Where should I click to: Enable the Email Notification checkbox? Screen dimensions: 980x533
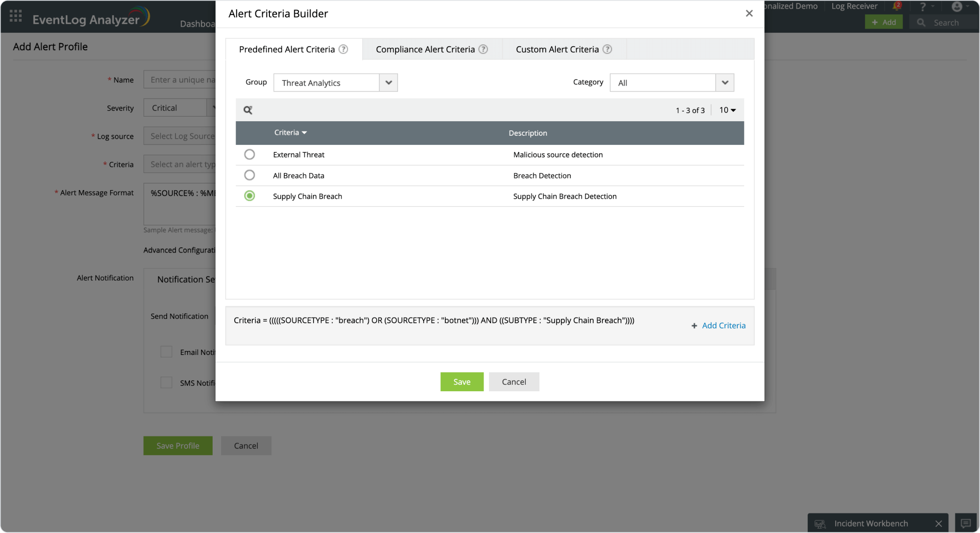click(x=166, y=351)
